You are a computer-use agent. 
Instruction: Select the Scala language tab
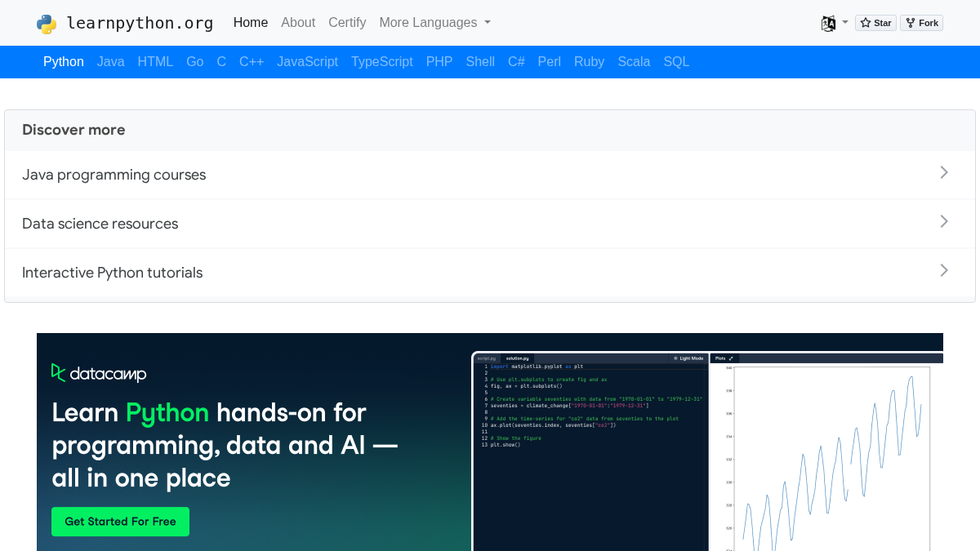click(x=634, y=62)
